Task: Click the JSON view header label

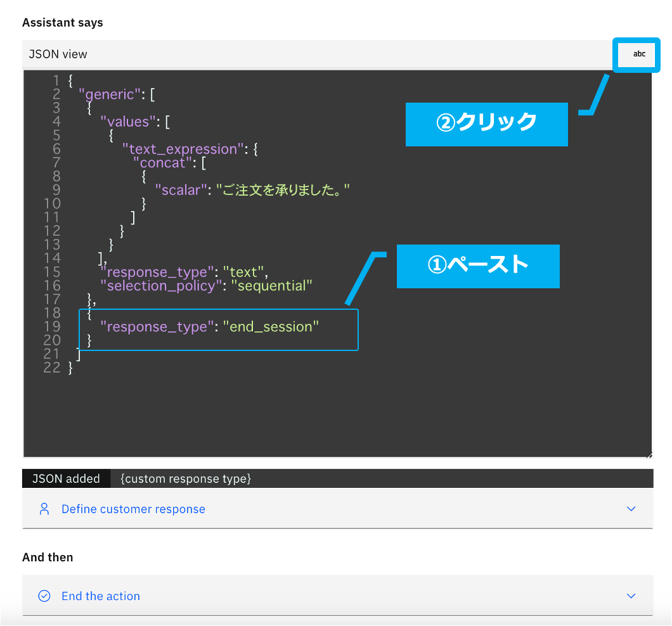Action: [58, 54]
